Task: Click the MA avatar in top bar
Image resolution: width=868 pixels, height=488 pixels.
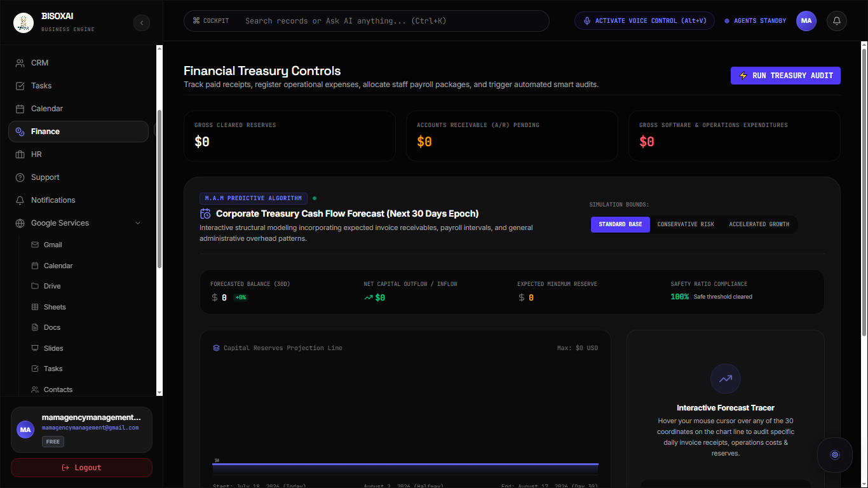Action: pos(806,21)
